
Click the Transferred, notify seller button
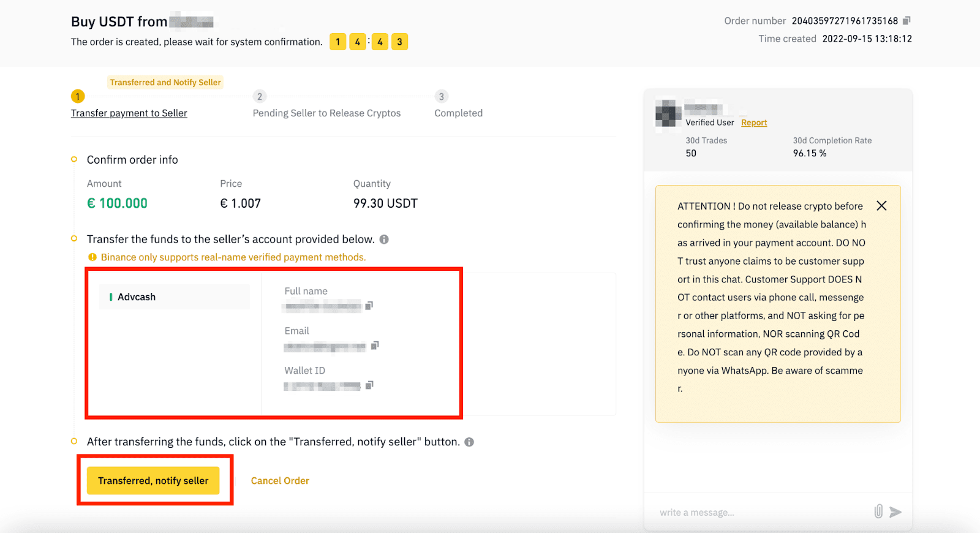coord(153,481)
